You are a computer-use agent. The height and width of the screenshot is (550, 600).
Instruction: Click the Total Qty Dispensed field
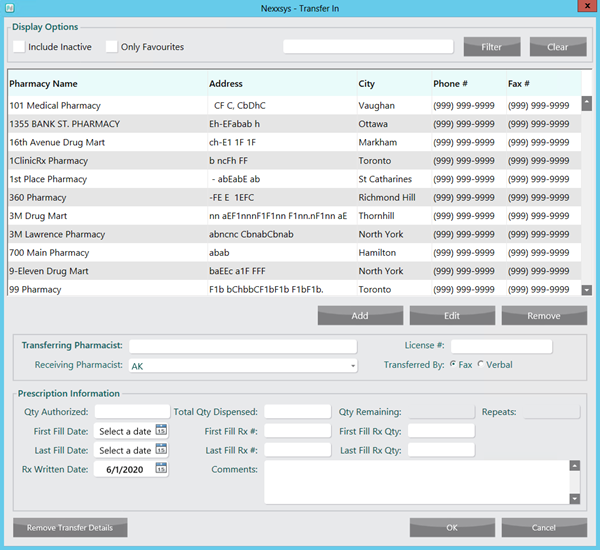tap(297, 411)
